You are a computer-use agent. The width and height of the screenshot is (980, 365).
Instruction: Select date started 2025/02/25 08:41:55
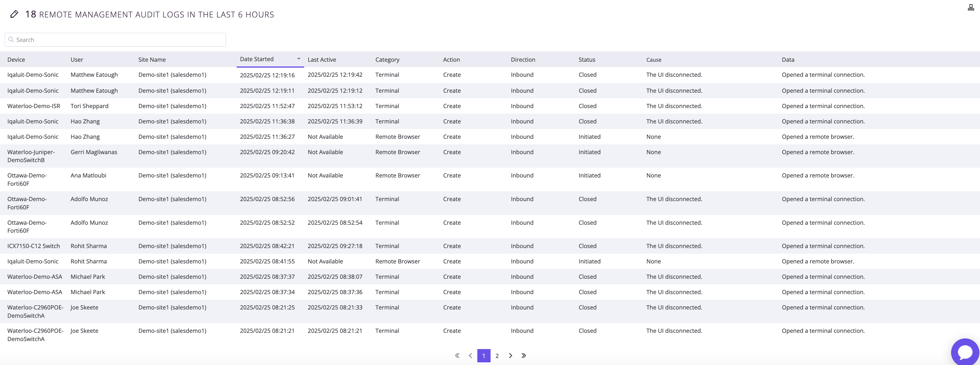[x=268, y=261]
